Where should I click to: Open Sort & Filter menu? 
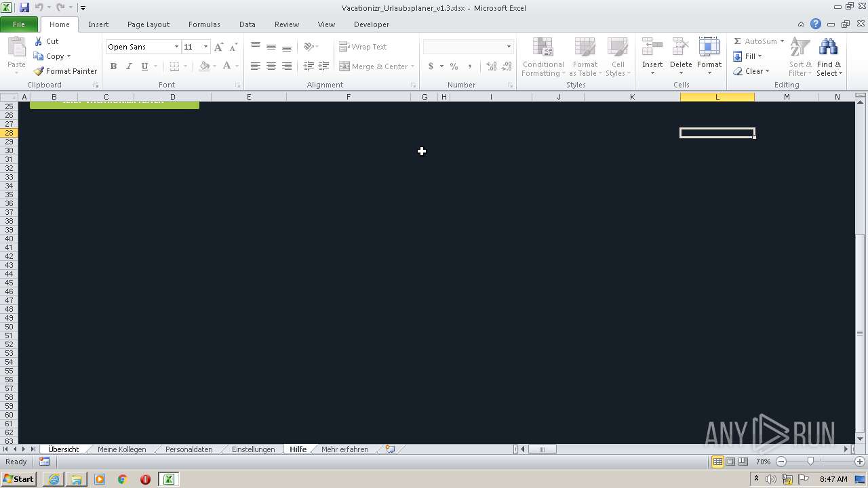(x=800, y=57)
